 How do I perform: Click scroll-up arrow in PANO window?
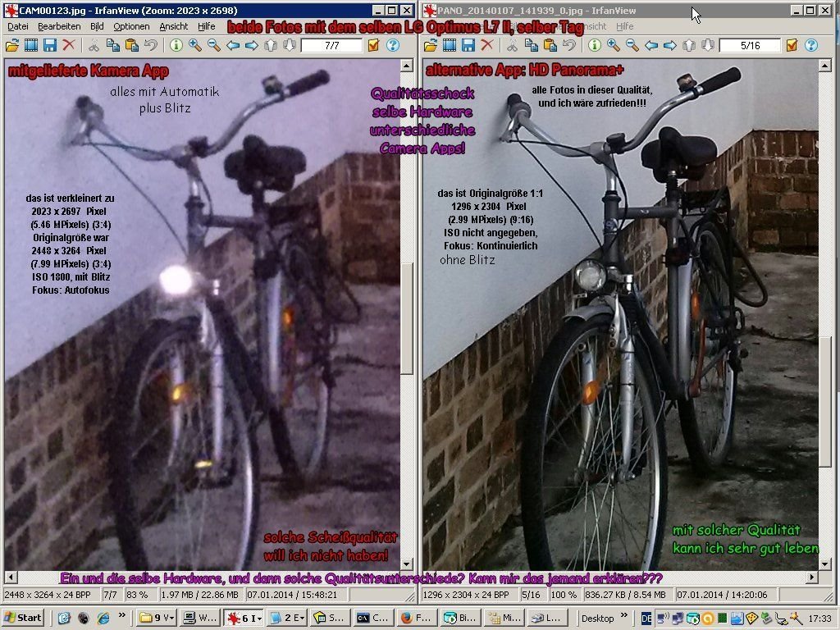(x=825, y=66)
